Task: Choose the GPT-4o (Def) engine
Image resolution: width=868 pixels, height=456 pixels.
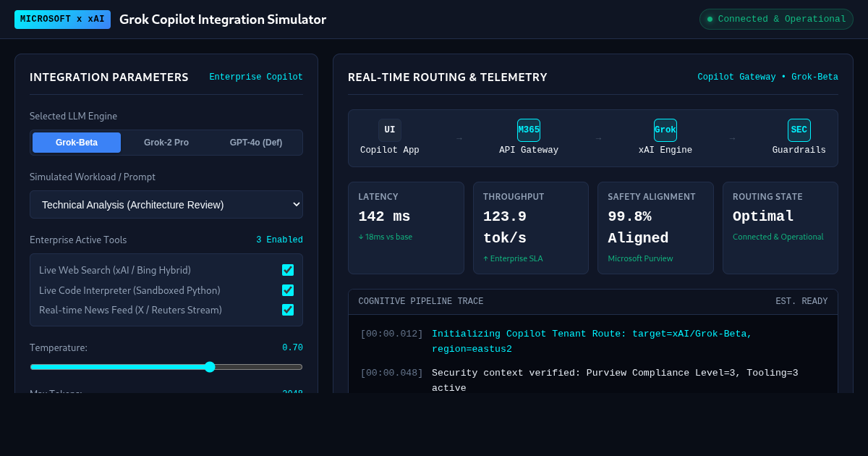Action: [x=256, y=143]
